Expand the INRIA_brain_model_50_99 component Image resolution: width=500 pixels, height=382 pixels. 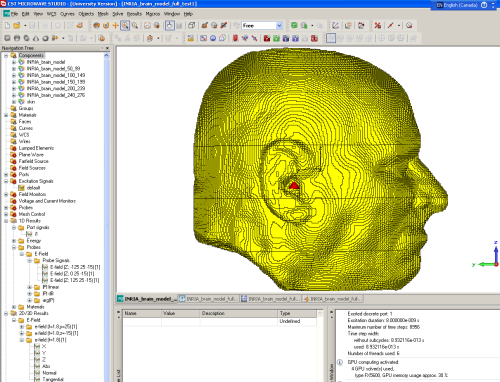[x=14, y=69]
